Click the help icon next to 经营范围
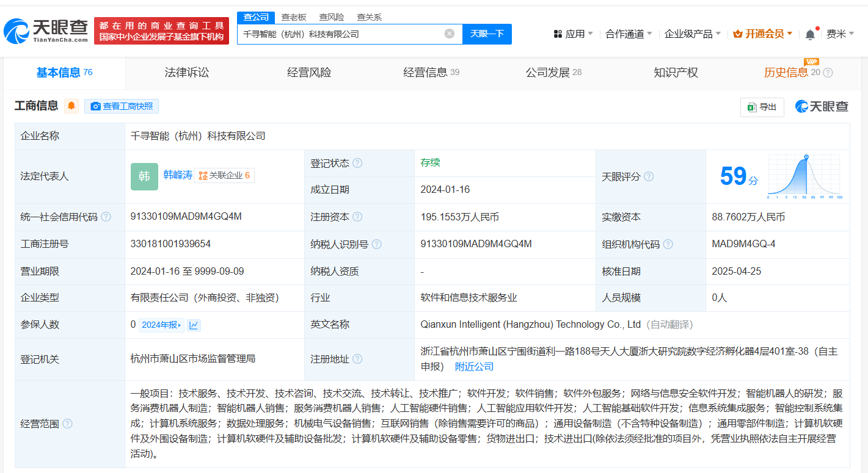This screenshot has width=868, height=473. tap(67, 424)
